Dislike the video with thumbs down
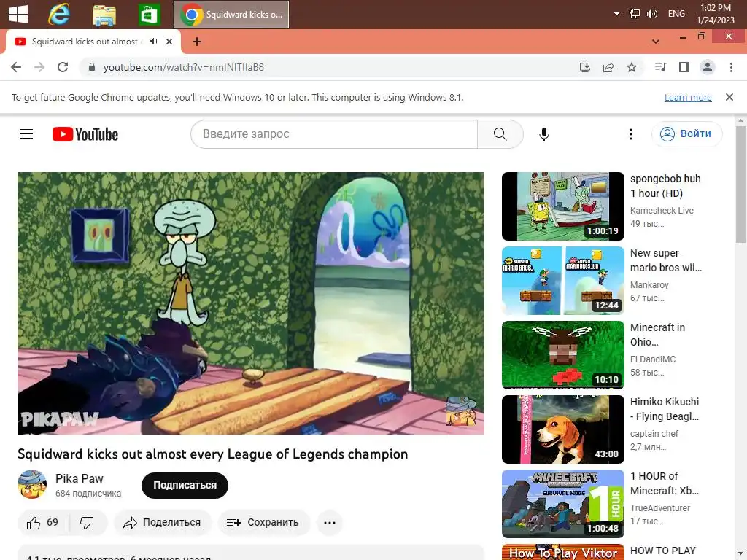This screenshot has height=560, width=747. 88,522
